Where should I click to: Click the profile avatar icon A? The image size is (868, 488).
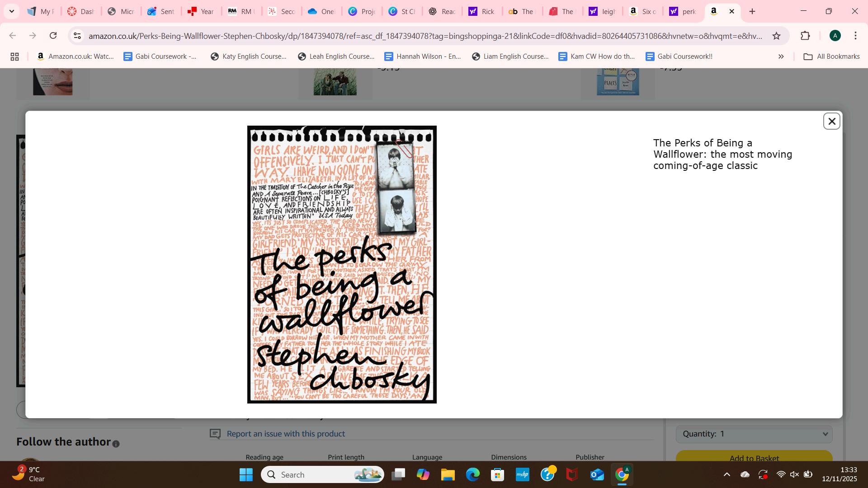(x=835, y=36)
